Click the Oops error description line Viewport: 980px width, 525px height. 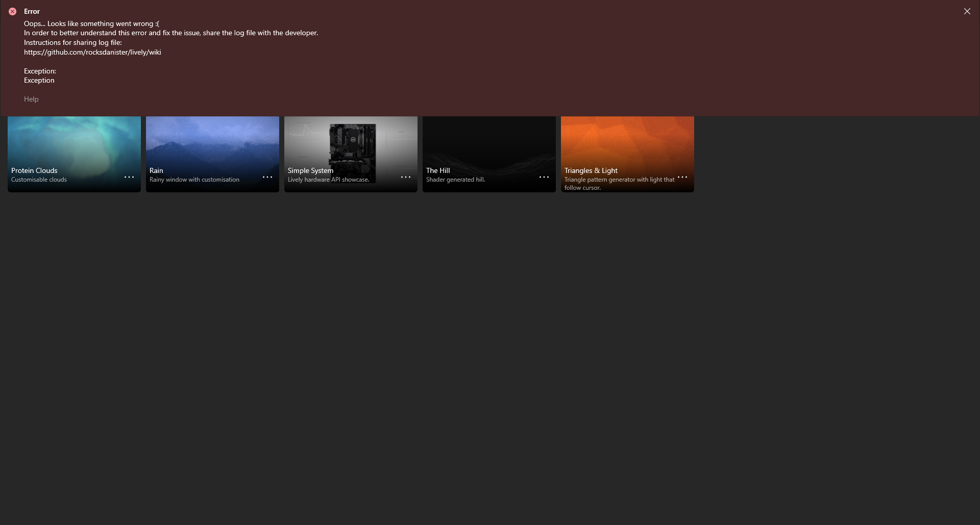pyautogui.click(x=91, y=23)
